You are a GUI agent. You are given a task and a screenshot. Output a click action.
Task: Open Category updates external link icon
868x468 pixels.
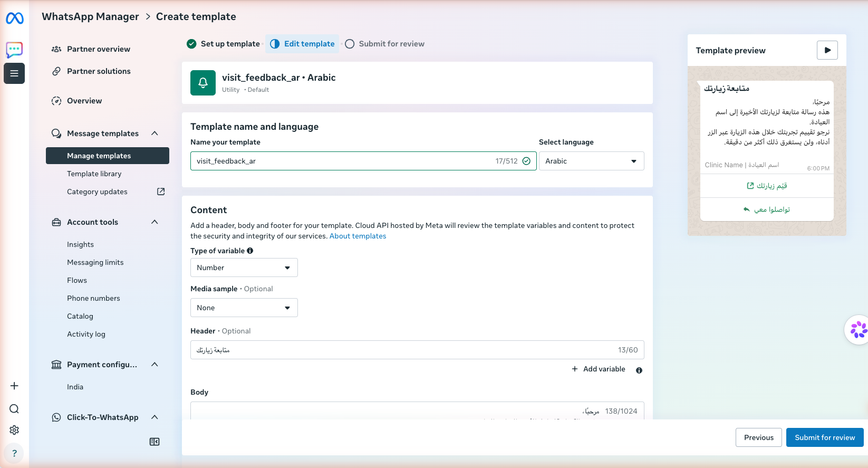click(x=161, y=192)
